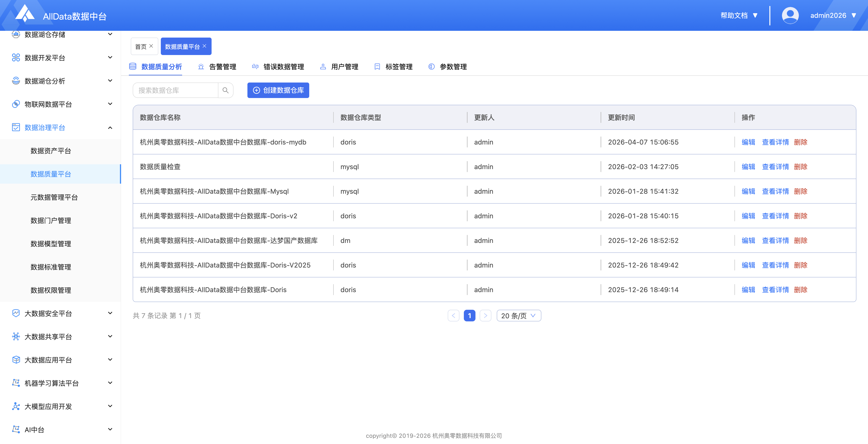Collapse the 数据治理平台 menu chevron
This screenshot has width=868, height=444.
point(110,127)
